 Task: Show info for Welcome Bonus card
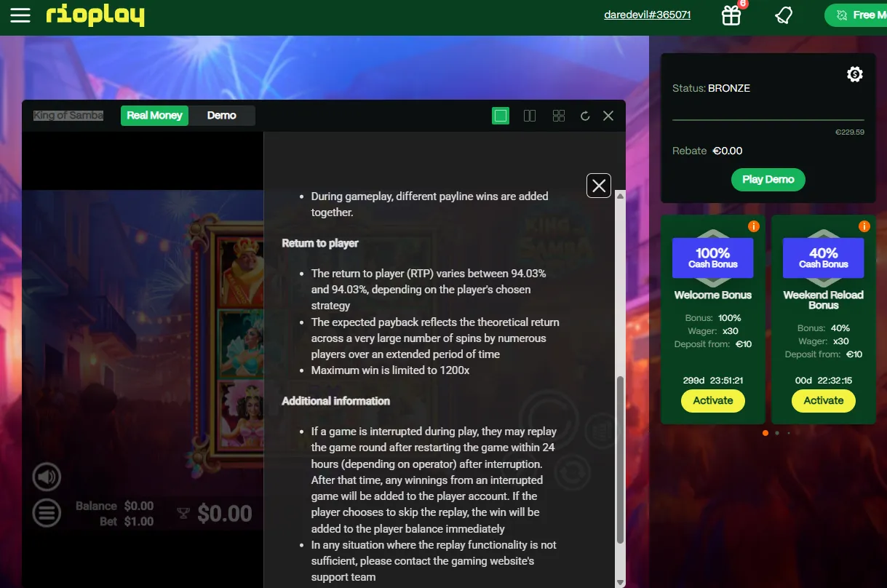pyautogui.click(x=754, y=226)
